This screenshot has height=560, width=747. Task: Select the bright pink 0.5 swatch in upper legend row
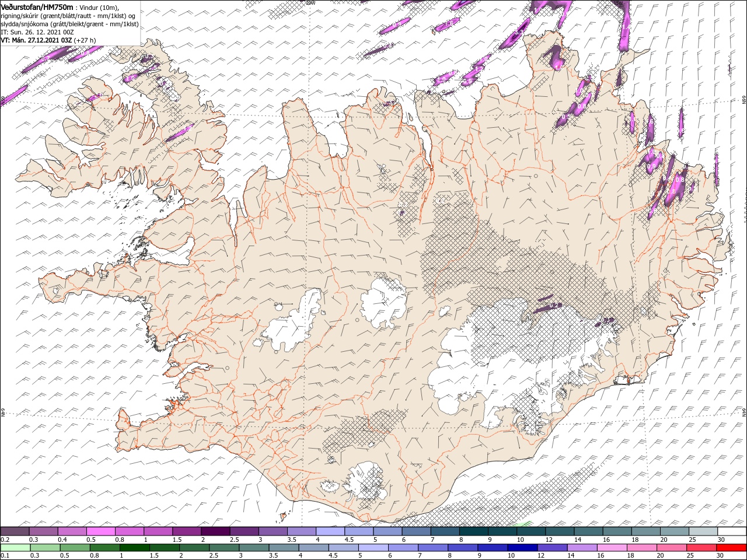click(100, 531)
